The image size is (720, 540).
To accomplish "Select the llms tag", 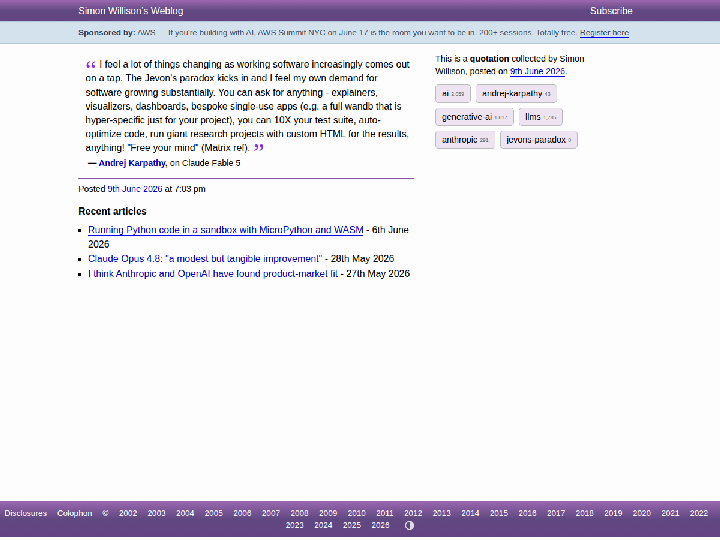I will click(x=540, y=117).
